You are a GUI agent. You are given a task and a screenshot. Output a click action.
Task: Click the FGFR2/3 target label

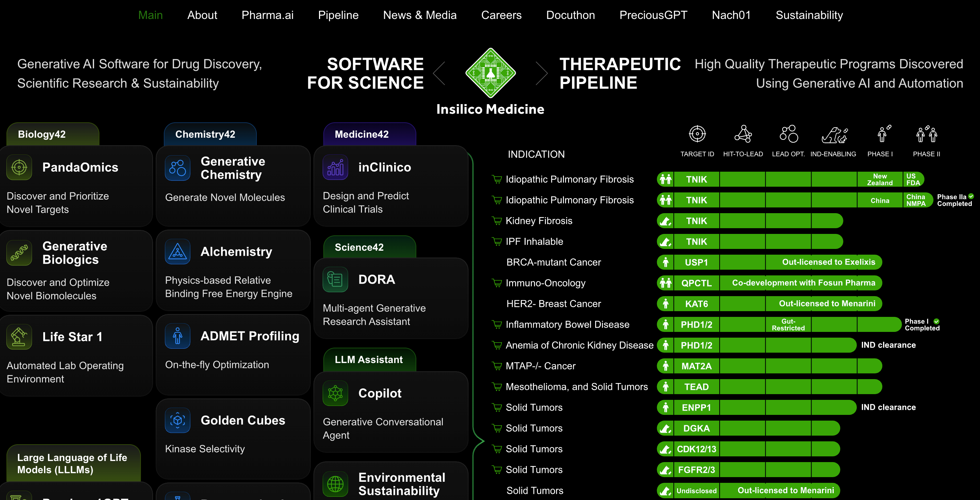click(696, 470)
